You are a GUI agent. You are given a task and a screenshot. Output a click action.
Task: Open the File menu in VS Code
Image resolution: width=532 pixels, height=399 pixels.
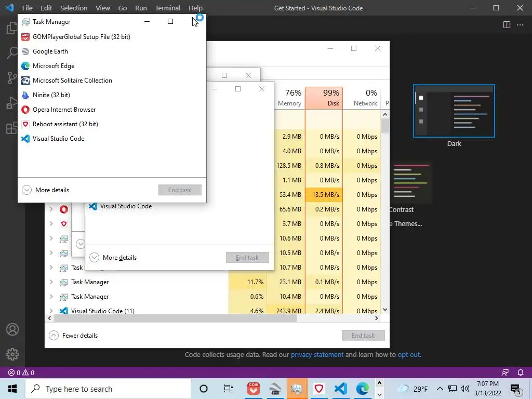click(27, 8)
